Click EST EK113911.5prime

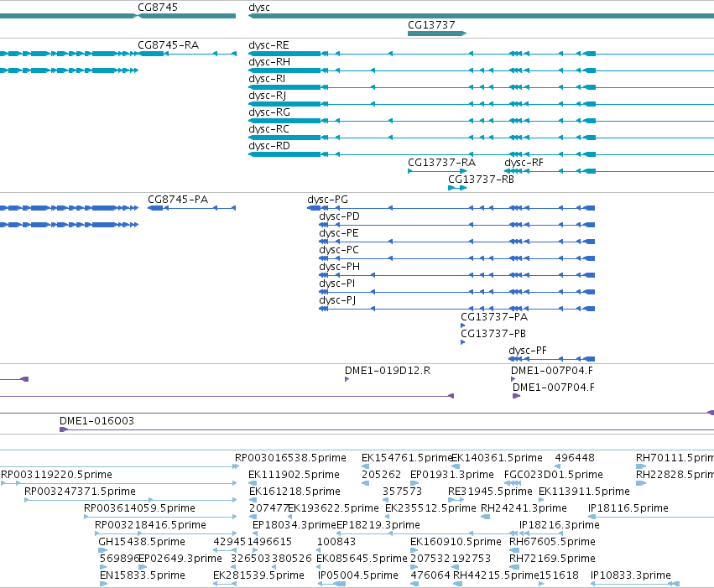coord(584,492)
